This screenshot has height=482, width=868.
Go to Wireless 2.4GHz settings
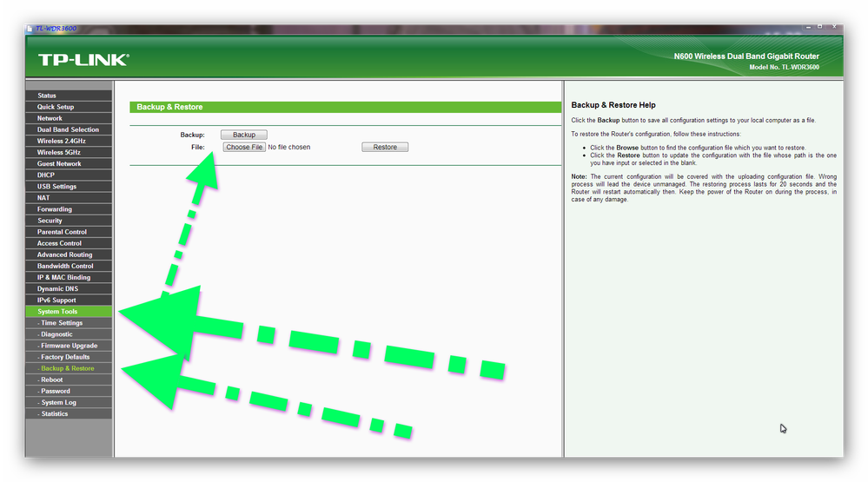pos(62,141)
